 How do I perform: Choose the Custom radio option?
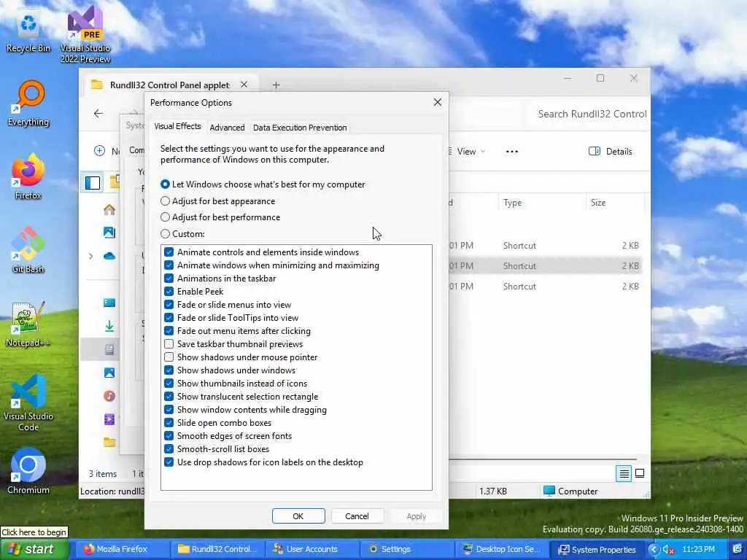coord(183,234)
